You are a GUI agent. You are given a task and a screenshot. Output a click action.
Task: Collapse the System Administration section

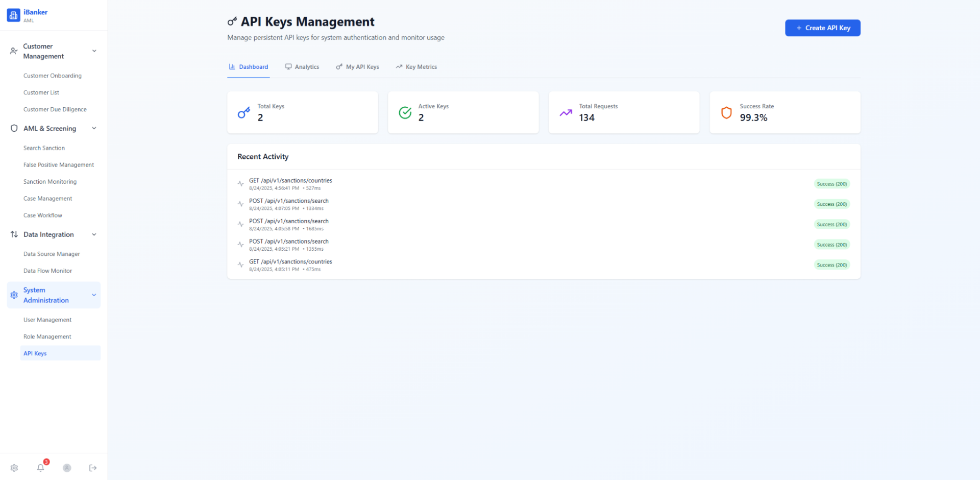pyautogui.click(x=94, y=295)
